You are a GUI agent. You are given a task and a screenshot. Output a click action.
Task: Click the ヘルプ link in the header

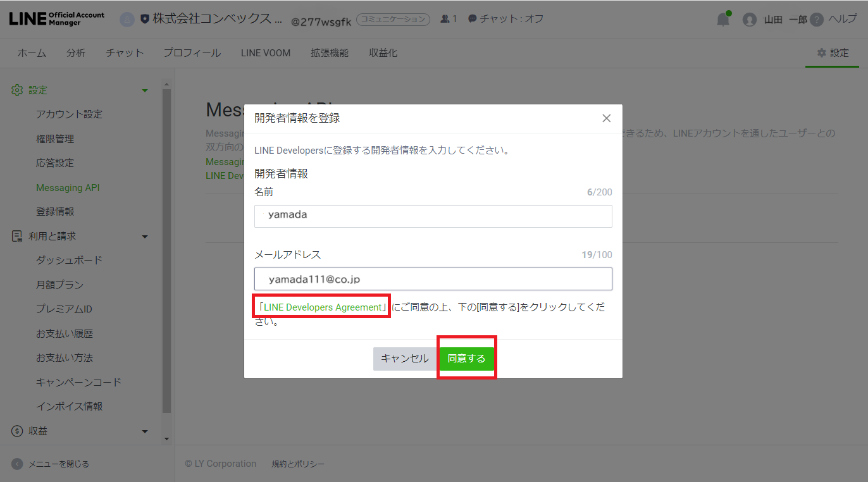(843, 20)
